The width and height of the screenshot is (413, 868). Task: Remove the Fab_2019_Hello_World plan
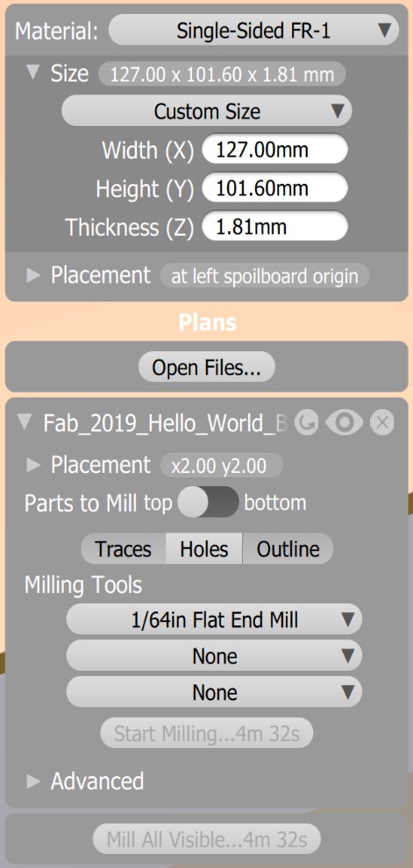[x=382, y=423]
